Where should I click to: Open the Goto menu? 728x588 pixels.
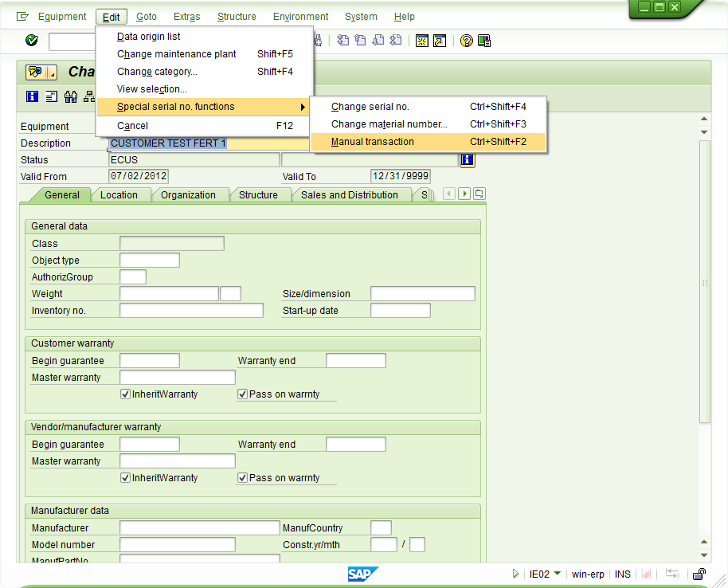(x=147, y=17)
